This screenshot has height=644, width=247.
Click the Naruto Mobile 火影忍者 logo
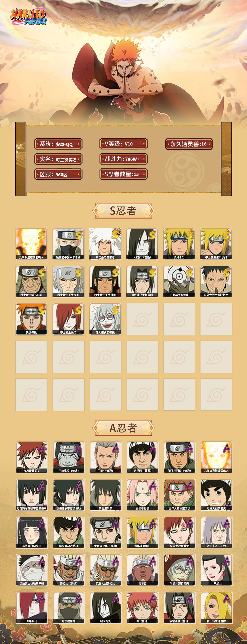(x=28, y=17)
